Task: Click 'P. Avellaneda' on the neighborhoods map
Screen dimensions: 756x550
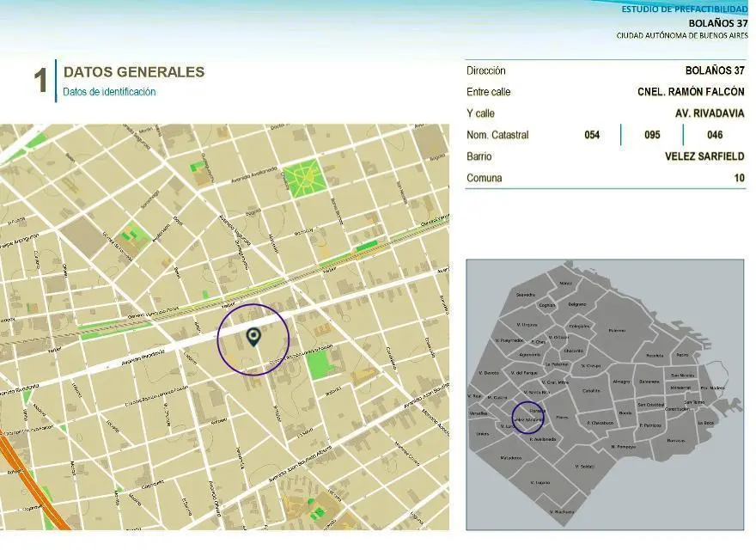Action: [x=543, y=439]
